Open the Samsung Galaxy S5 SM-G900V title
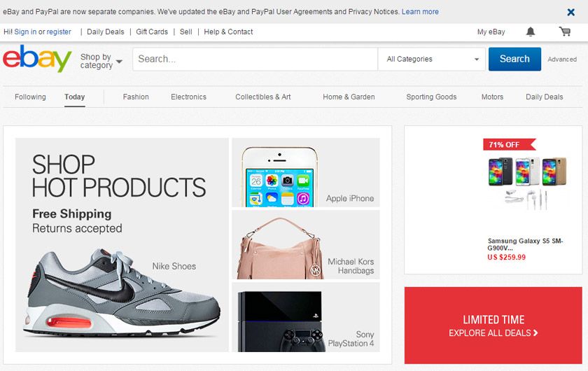Image resolution: width=588 pixels, height=371 pixels. 525,244
